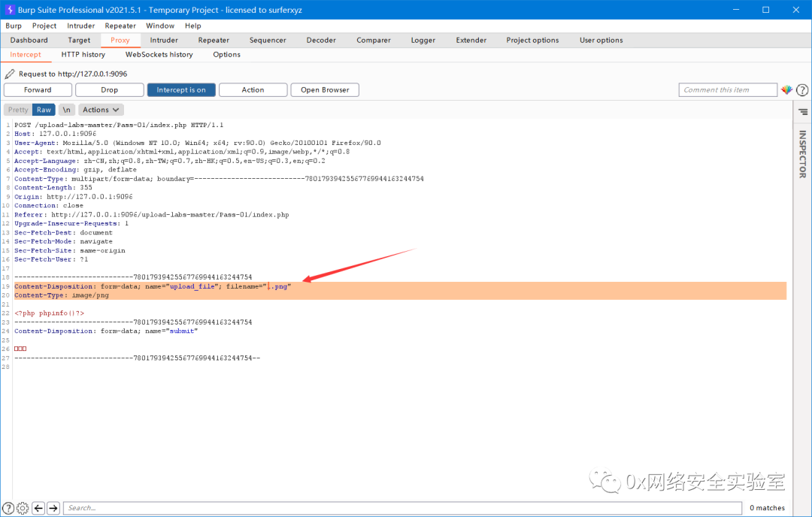
Task: Click the Origin header line
Action: tap(74, 197)
